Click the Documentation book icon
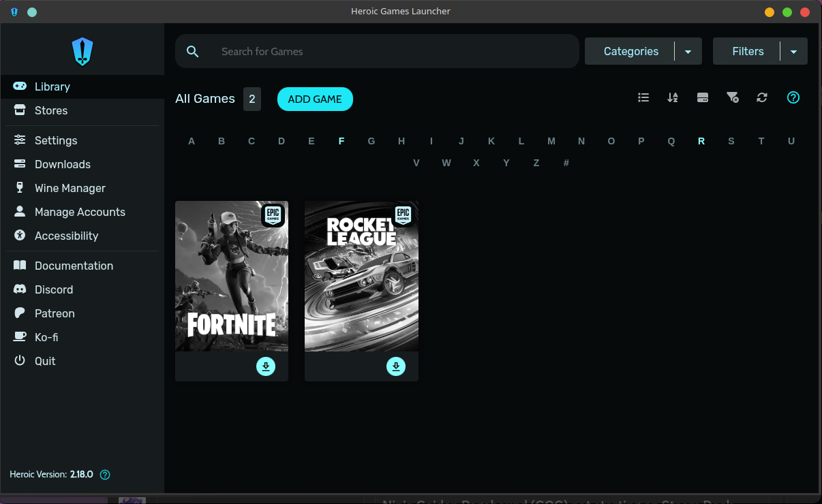 point(20,266)
